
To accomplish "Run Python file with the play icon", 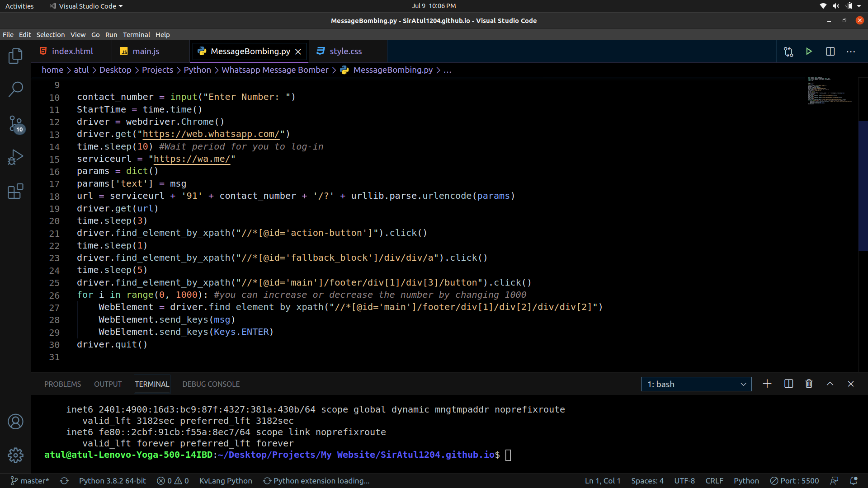I will 809,52.
